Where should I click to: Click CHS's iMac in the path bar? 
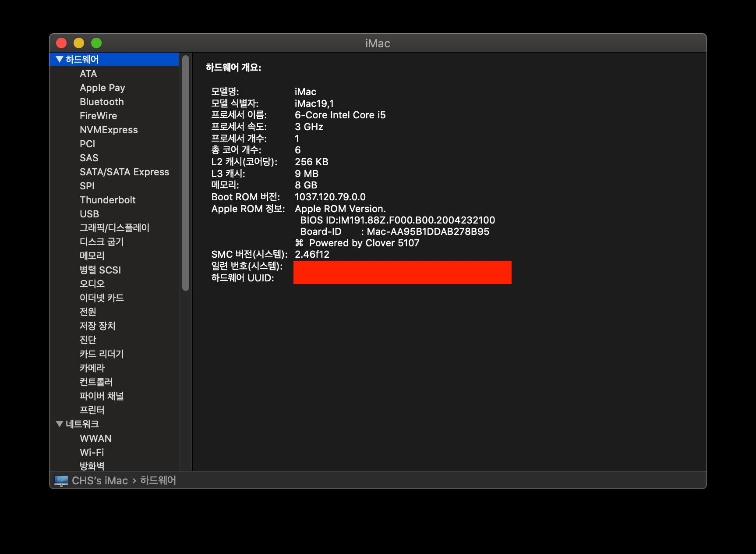coord(100,481)
